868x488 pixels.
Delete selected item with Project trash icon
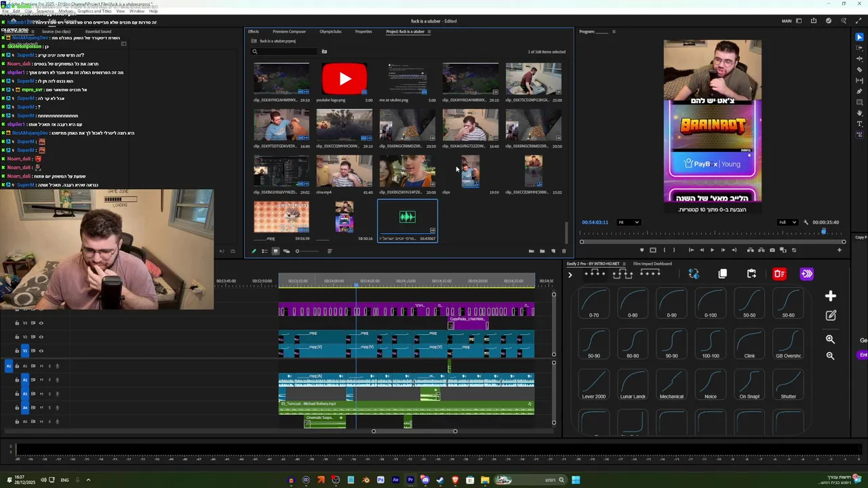coord(564,251)
